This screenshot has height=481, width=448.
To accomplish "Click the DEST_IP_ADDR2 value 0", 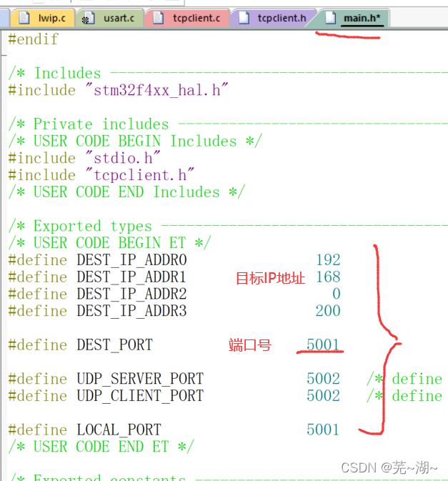I will pos(337,294).
